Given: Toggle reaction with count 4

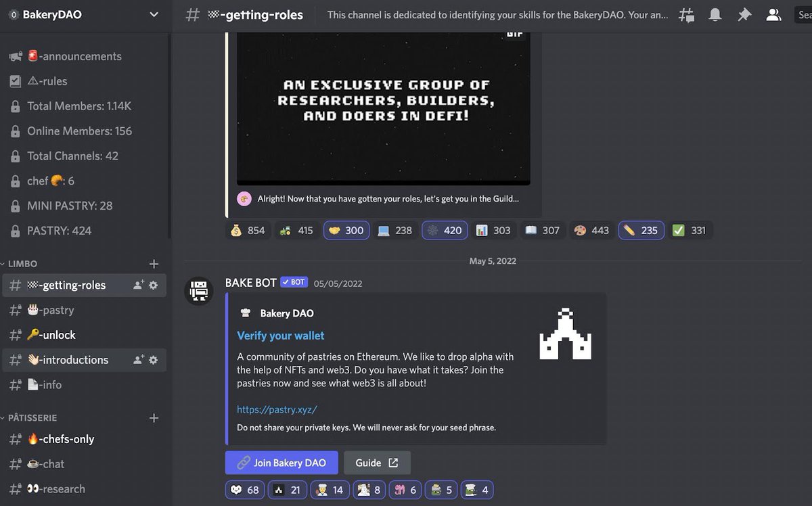Looking at the screenshot, I should [x=478, y=490].
